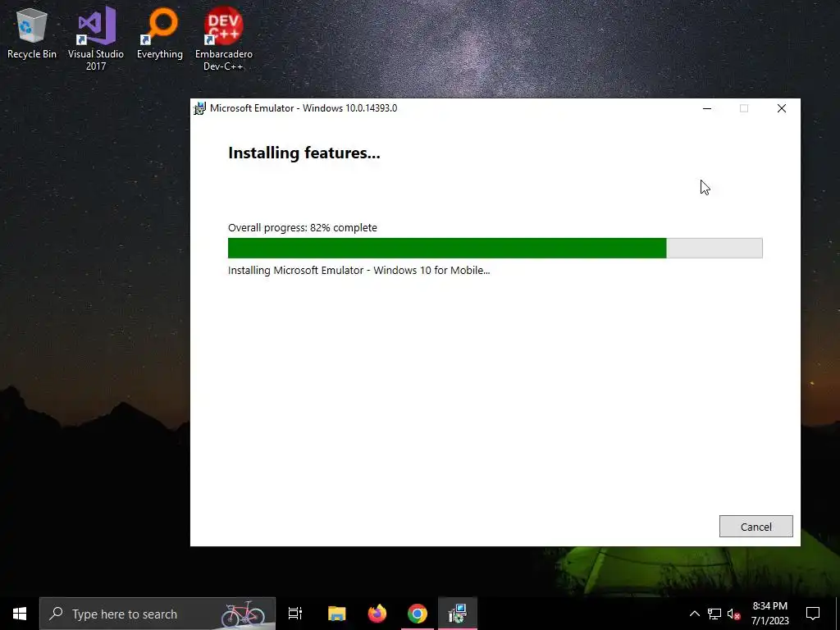
Task: Select the Visual Studio 2017 shortcut
Action: click(96, 39)
